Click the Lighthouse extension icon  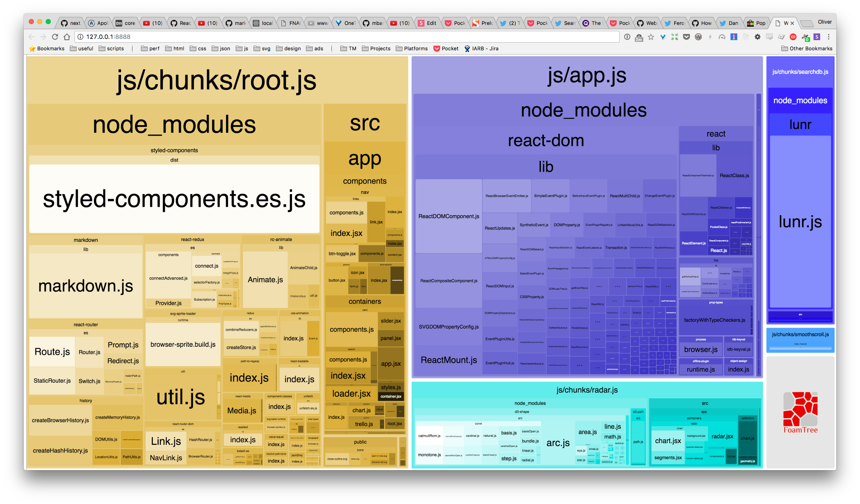pos(734,37)
